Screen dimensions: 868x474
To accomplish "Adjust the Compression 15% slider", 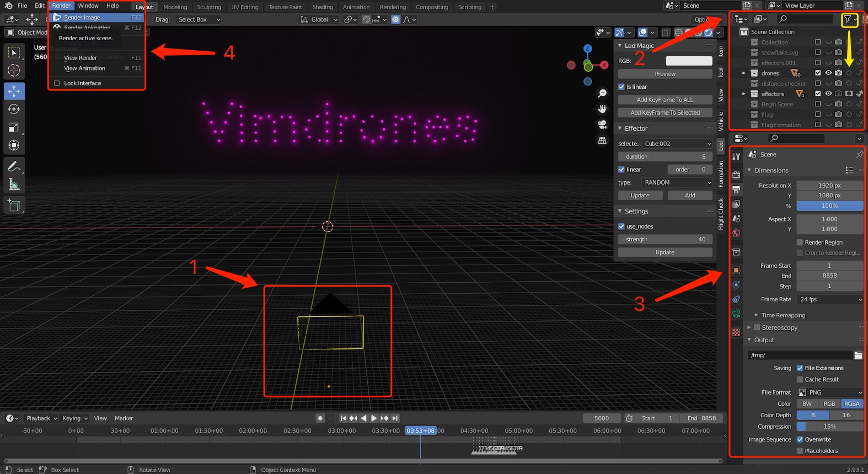I will click(830, 427).
